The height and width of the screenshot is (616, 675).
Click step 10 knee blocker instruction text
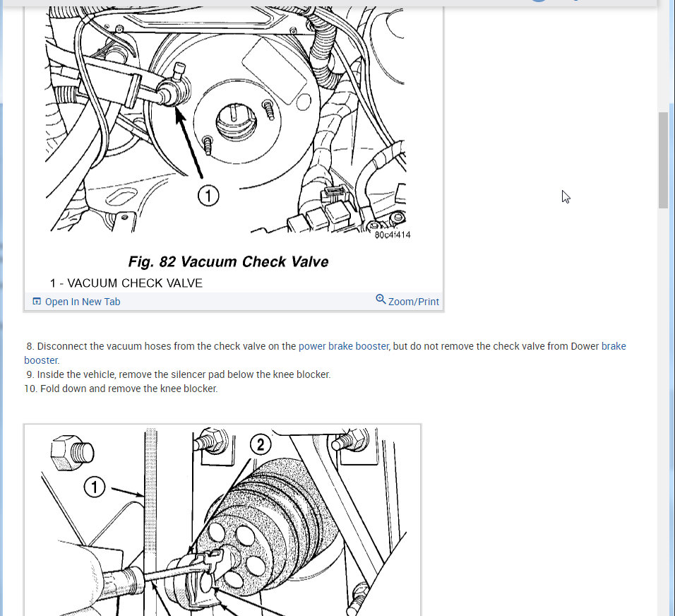(121, 389)
